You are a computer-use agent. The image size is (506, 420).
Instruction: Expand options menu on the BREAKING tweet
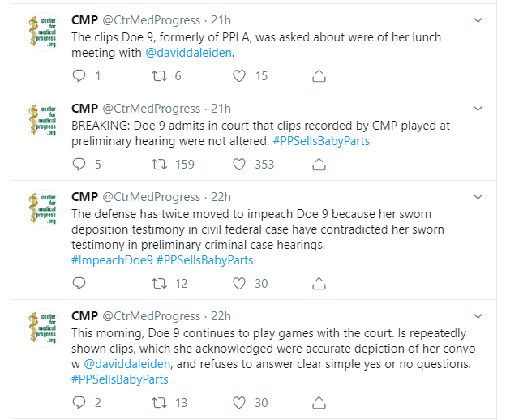coord(479,108)
